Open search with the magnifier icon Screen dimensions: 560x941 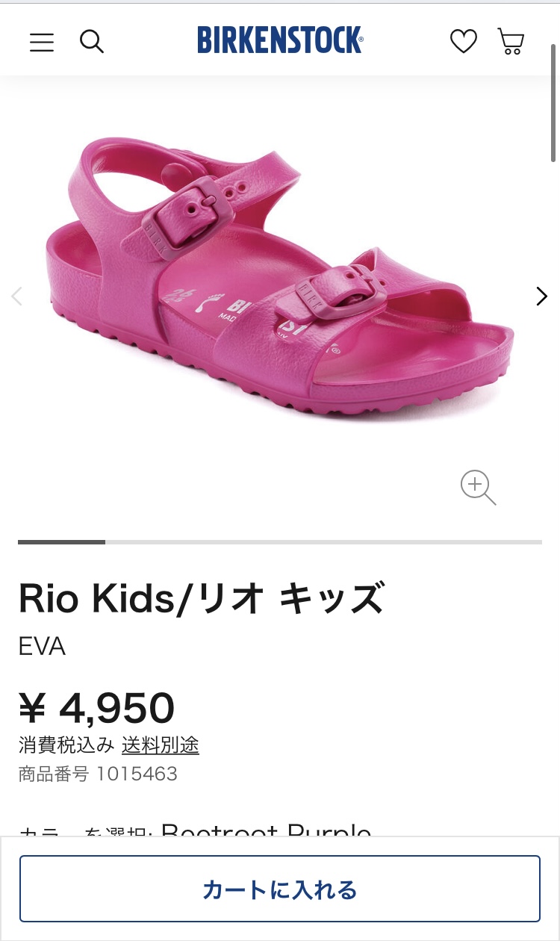click(92, 42)
